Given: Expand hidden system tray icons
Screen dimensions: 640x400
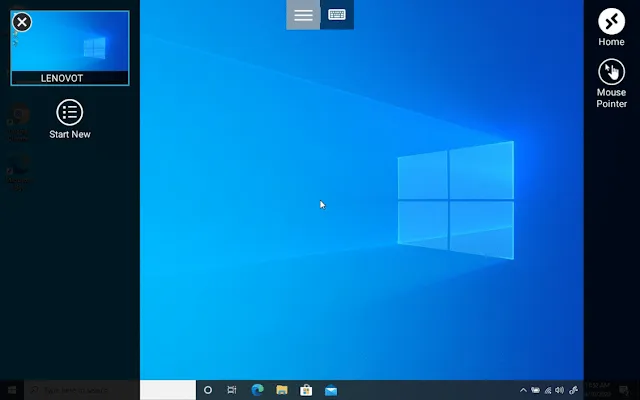Looking at the screenshot, I should [x=523, y=390].
